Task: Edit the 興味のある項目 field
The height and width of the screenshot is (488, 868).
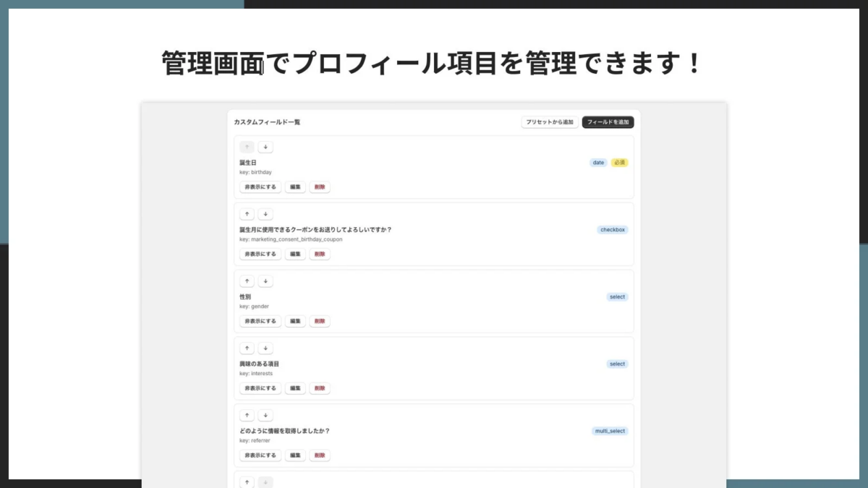Action: click(295, 388)
